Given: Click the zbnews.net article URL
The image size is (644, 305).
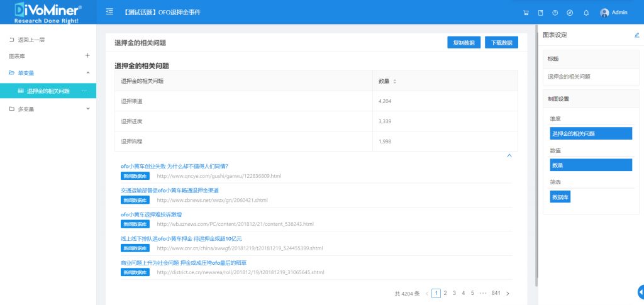Looking at the screenshot, I should (x=212, y=201).
